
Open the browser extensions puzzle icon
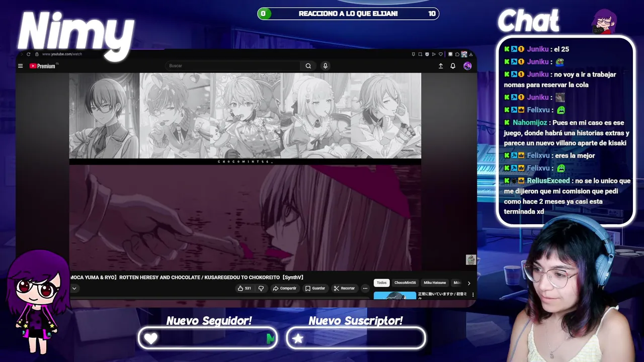(457, 54)
